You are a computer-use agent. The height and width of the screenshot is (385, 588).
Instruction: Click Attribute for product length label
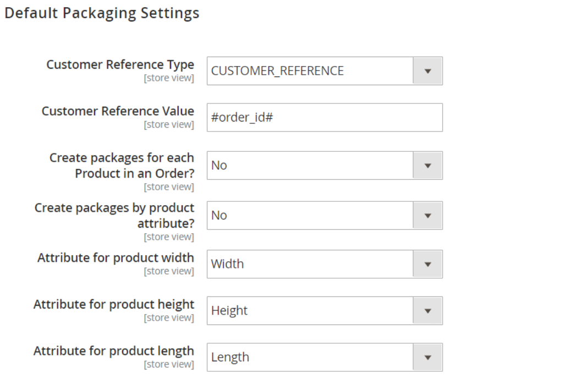coord(114,350)
